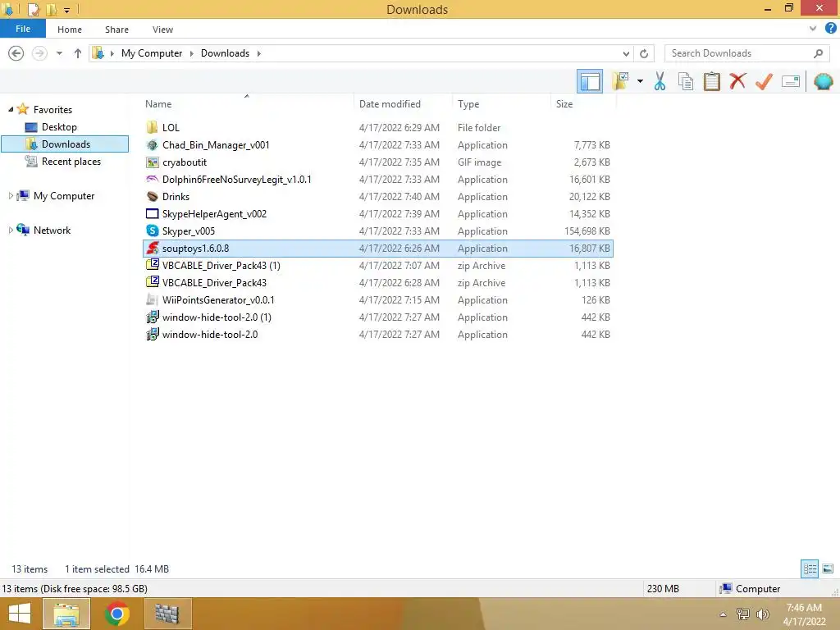Screen dimensions: 840x630
Task: Expand the Network tree node
Action: (11, 231)
